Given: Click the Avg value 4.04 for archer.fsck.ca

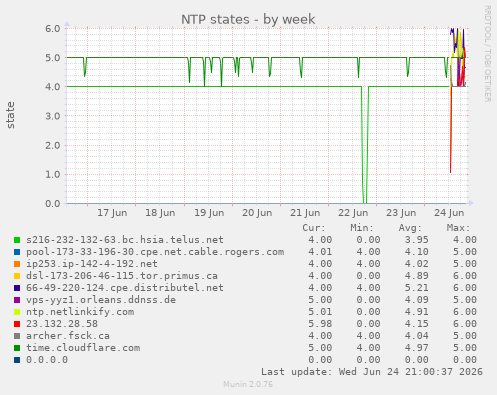Looking at the screenshot, I should [x=416, y=336].
